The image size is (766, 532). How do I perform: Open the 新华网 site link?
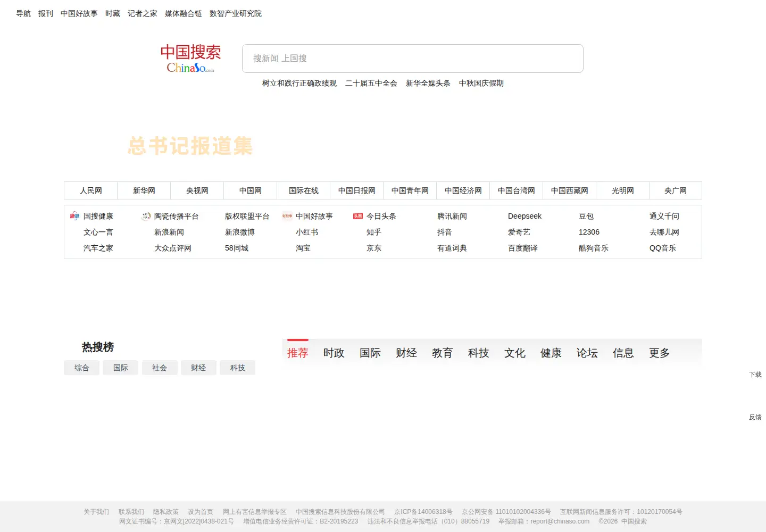coord(144,190)
